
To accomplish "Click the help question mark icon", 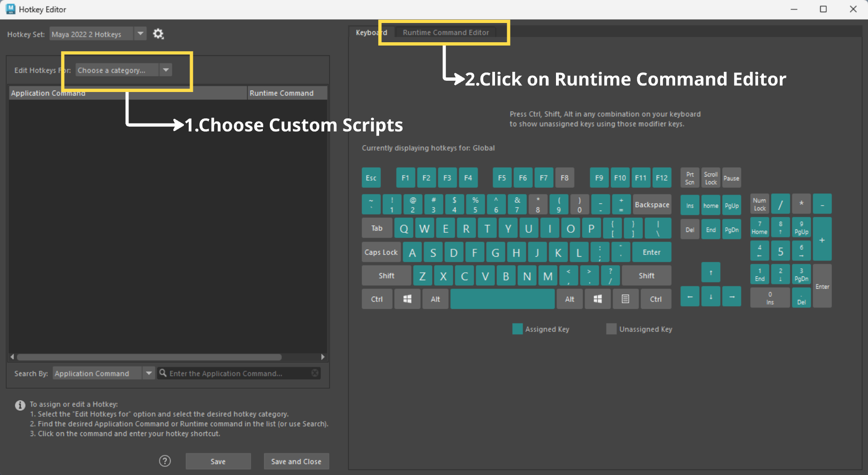I will pyautogui.click(x=165, y=461).
